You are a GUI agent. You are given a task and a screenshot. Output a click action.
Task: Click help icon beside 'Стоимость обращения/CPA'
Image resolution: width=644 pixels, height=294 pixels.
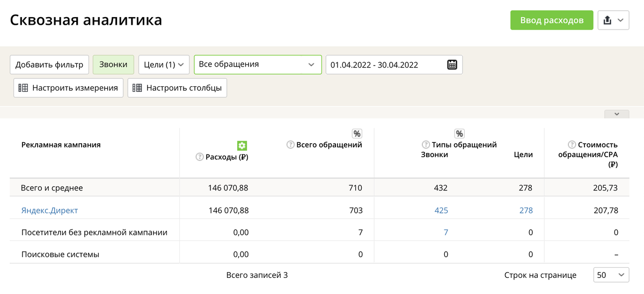click(x=572, y=145)
